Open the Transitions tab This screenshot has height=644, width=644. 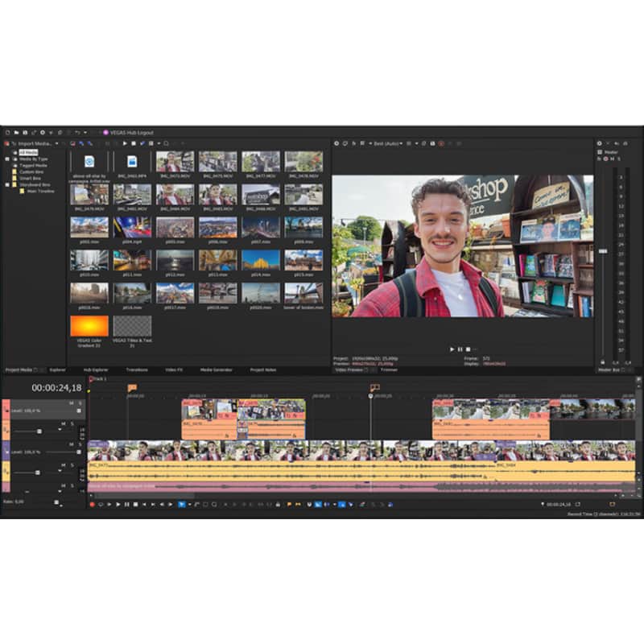click(x=137, y=370)
